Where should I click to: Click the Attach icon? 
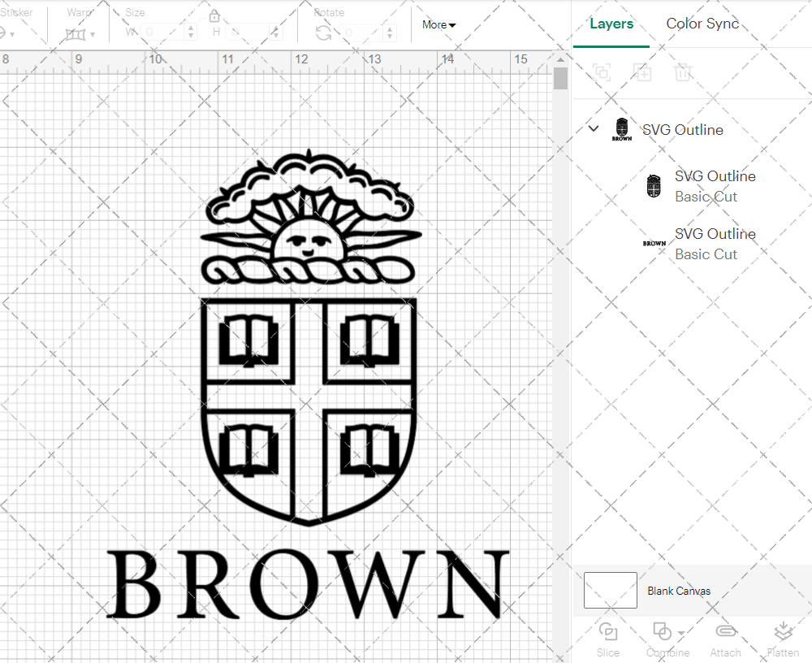(726, 638)
